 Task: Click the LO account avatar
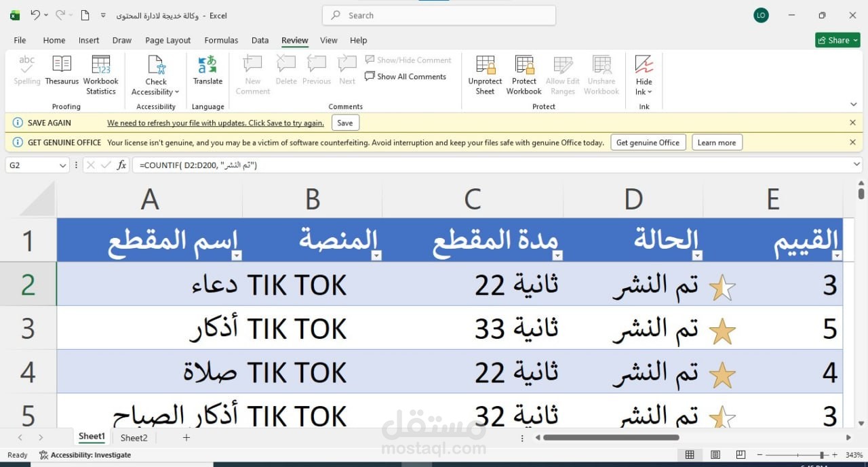[x=761, y=15]
